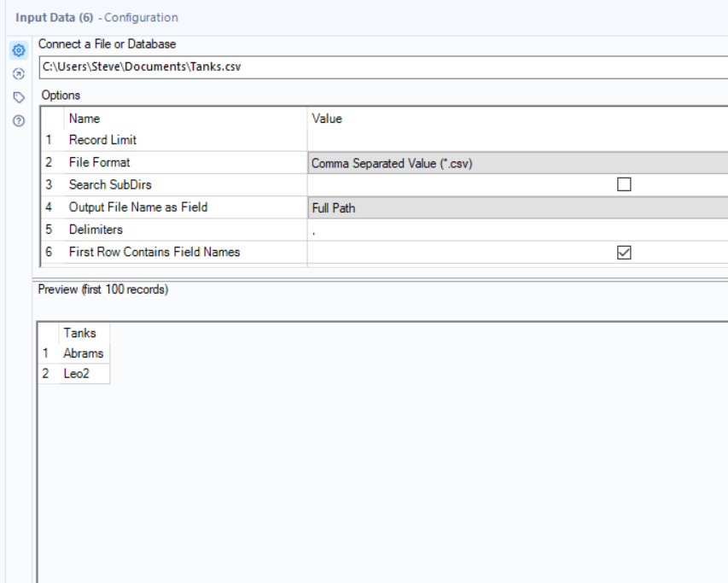Open the Annotation tag tab
This screenshot has width=728, height=583.
coord(17,96)
